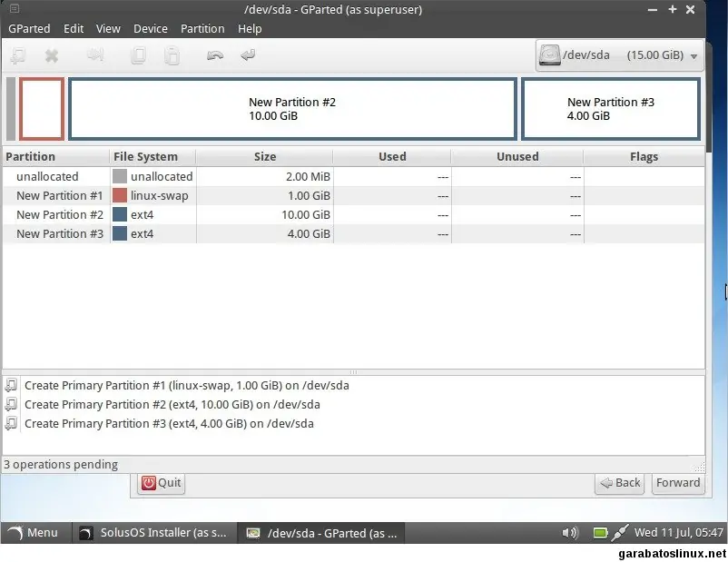Screen dimensions: 728x562
Task: Click the Quit button in installer window
Action: pyautogui.click(x=161, y=483)
